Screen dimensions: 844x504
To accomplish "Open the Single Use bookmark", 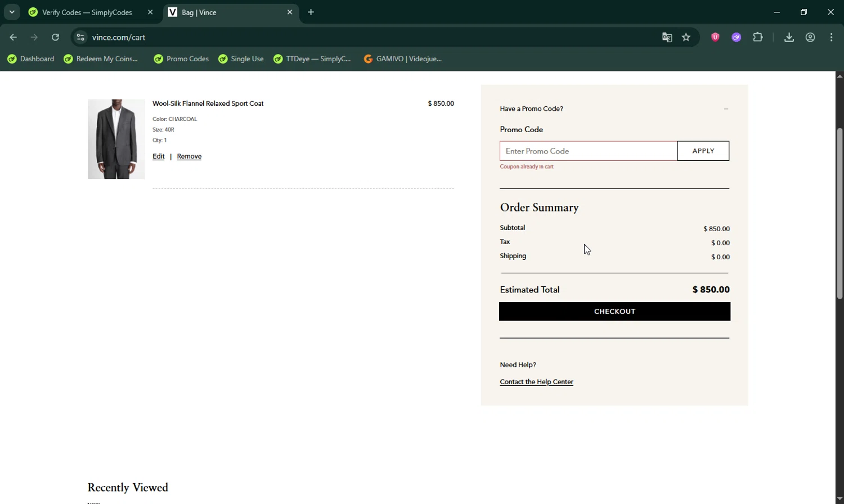I will pyautogui.click(x=241, y=59).
